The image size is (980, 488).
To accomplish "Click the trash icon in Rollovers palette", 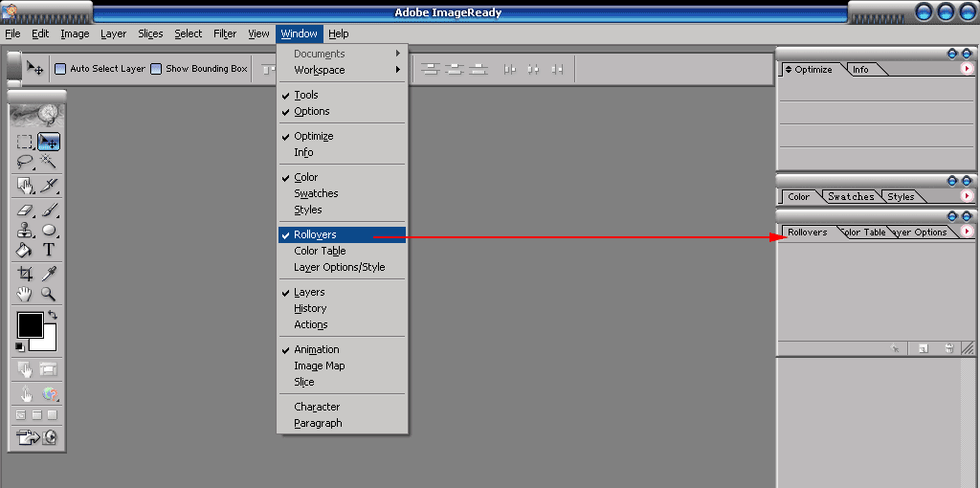I will pos(948,348).
